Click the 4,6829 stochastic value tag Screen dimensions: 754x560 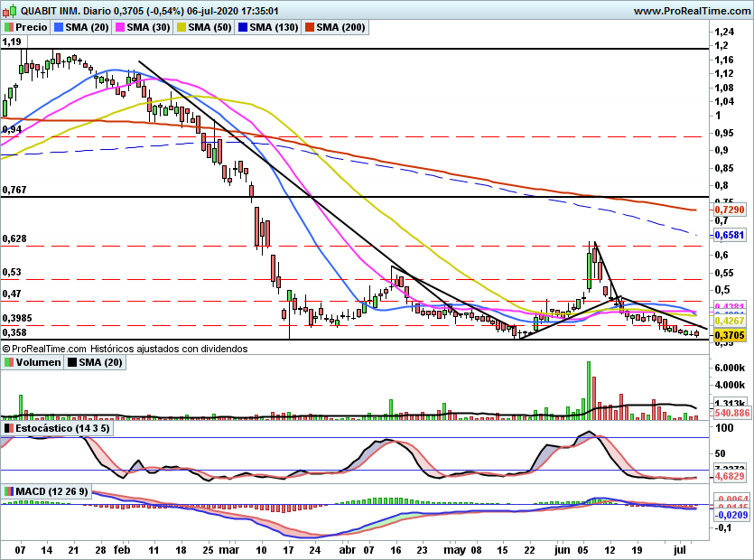(729, 476)
